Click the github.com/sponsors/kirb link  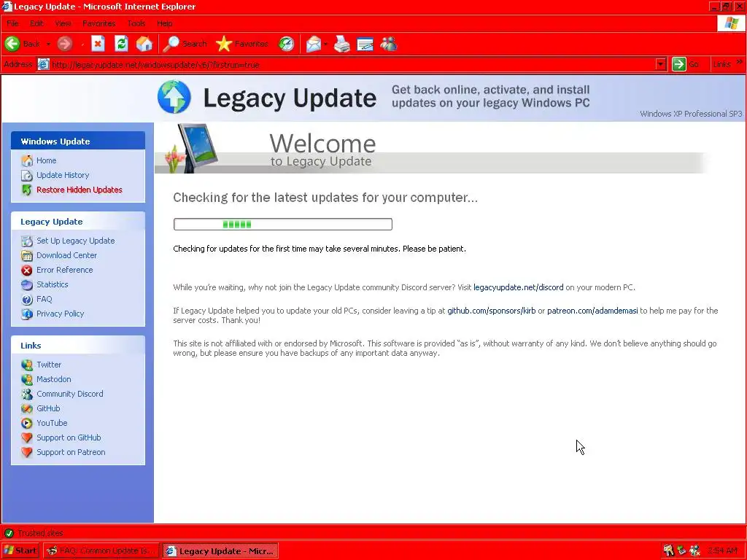[491, 311]
